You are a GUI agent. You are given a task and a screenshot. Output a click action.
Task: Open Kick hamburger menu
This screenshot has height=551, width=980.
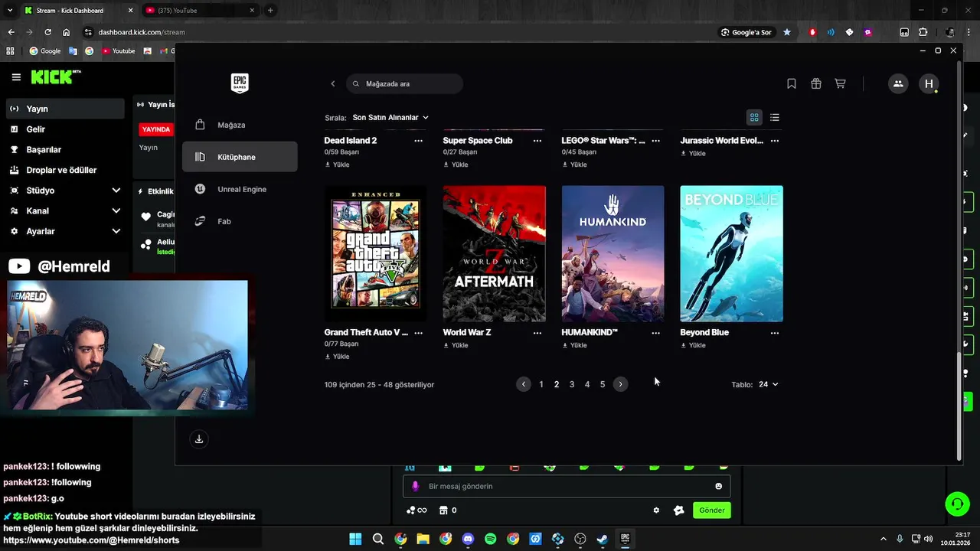[16, 77]
